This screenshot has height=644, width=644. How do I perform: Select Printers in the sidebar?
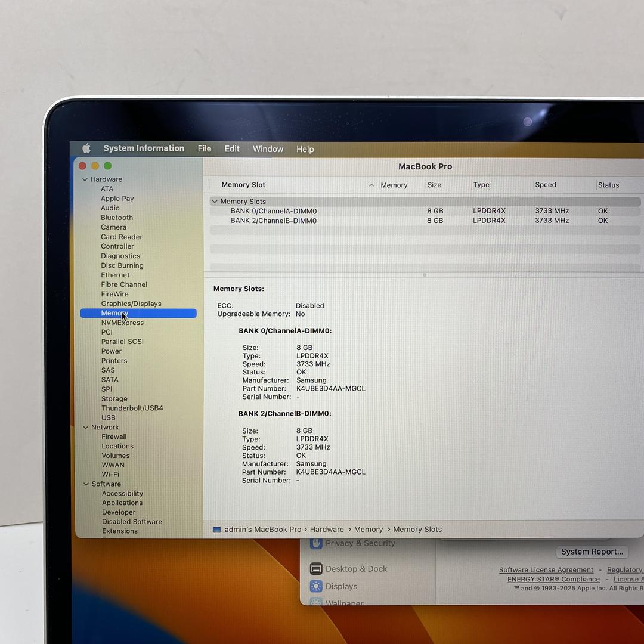(114, 361)
